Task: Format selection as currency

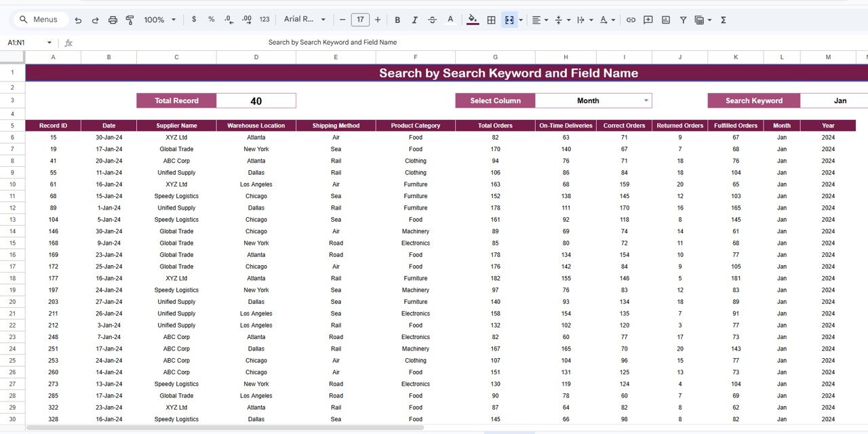Action: pyautogui.click(x=194, y=20)
